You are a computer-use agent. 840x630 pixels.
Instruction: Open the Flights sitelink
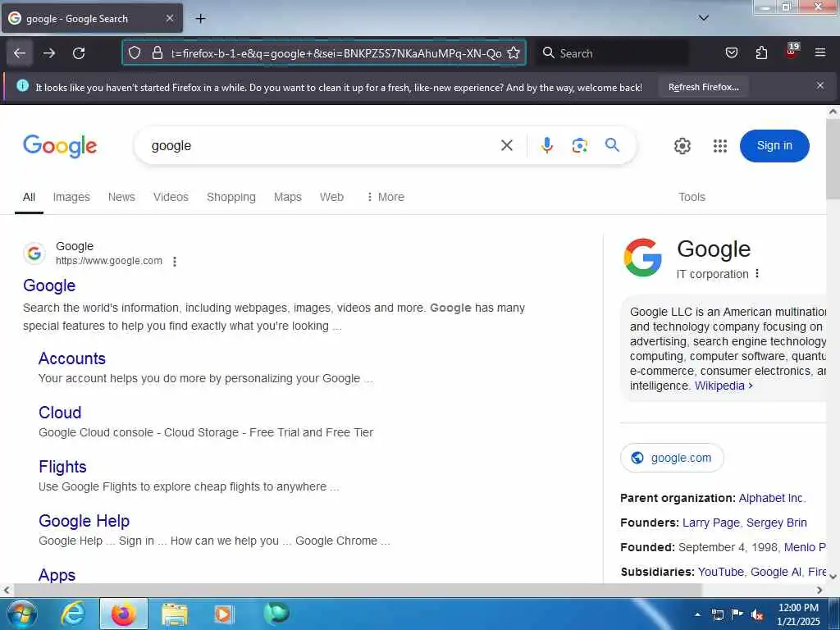click(x=62, y=467)
